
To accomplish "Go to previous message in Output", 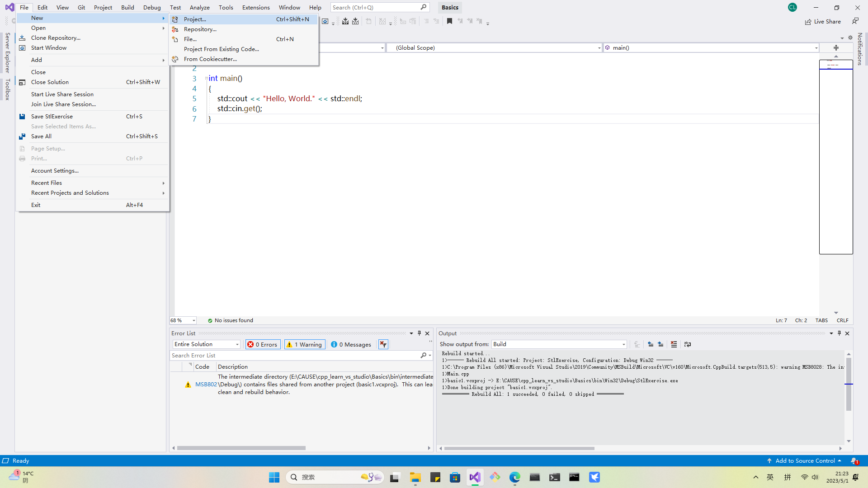I will tap(651, 344).
